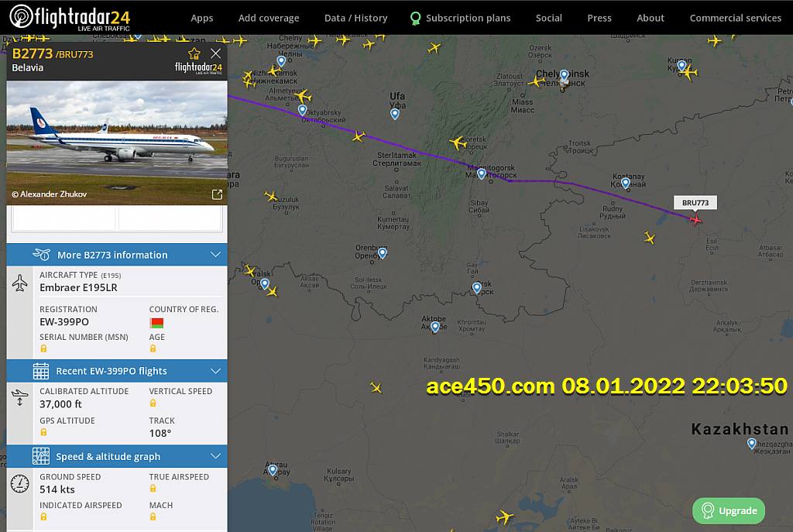The width and height of the screenshot is (793, 532).
Task: Select the Ufa airport pin
Action: pyautogui.click(x=395, y=114)
